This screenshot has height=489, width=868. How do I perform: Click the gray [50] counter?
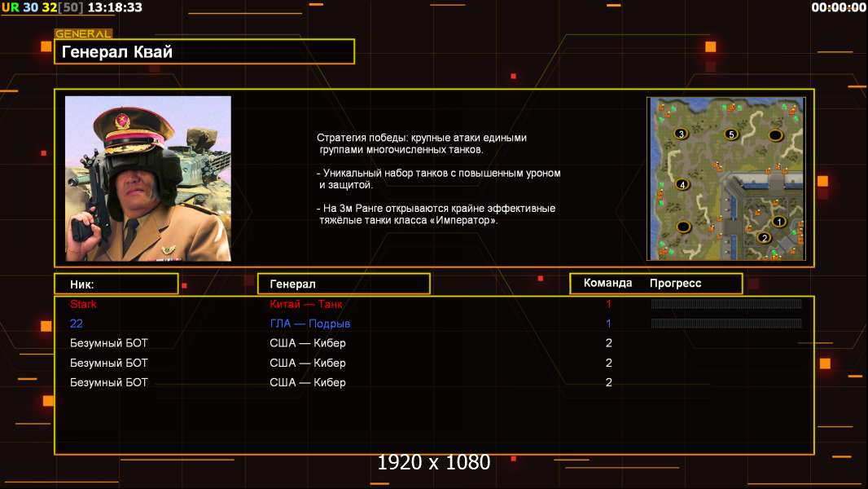pyautogui.click(x=70, y=7)
